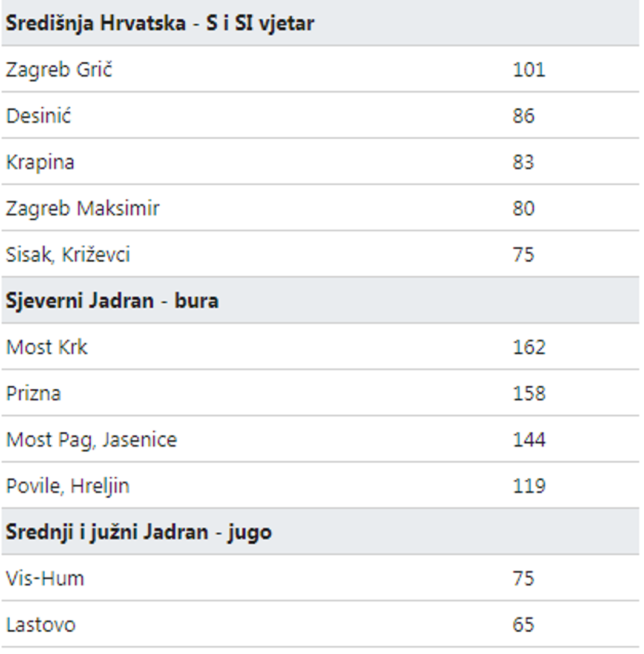644x654 pixels.
Task: Click Zagreb Maksimir station name
Action: 83,208
